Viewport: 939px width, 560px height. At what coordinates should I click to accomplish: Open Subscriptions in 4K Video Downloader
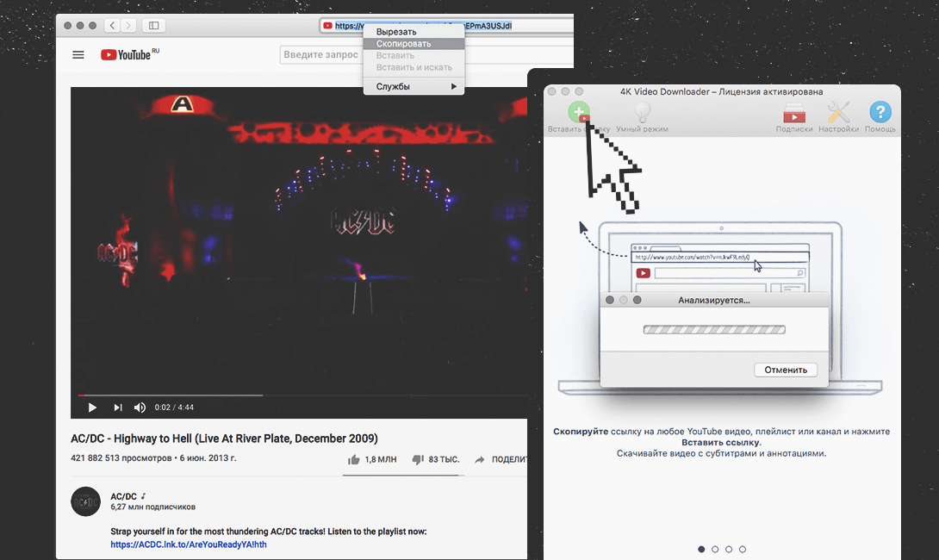pyautogui.click(x=794, y=113)
